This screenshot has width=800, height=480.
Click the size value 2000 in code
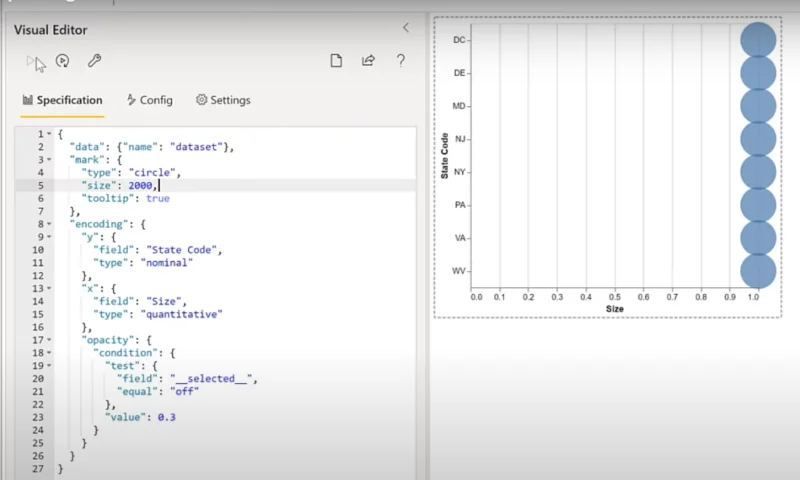pyautogui.click(x=140, y=186)
